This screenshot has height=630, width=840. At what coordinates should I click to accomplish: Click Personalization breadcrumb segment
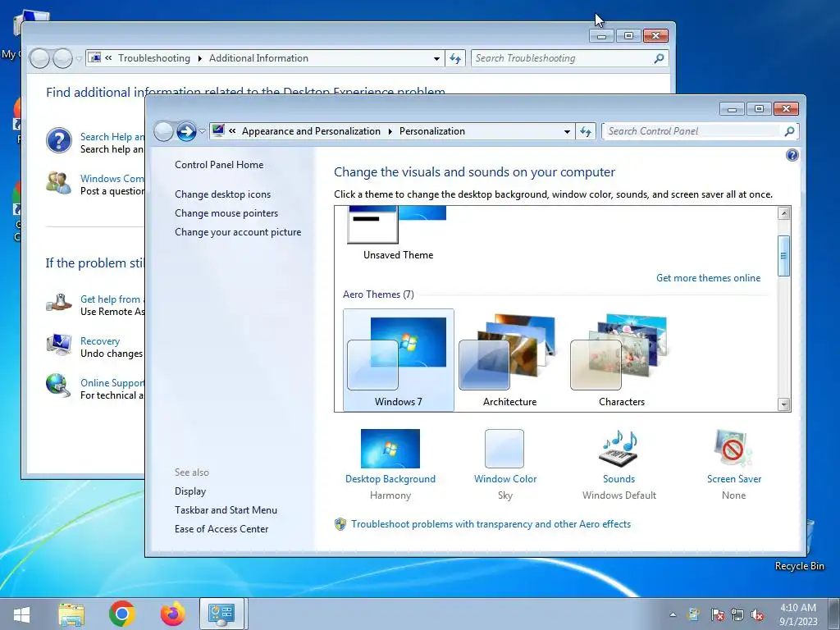(x=431, y=131)
